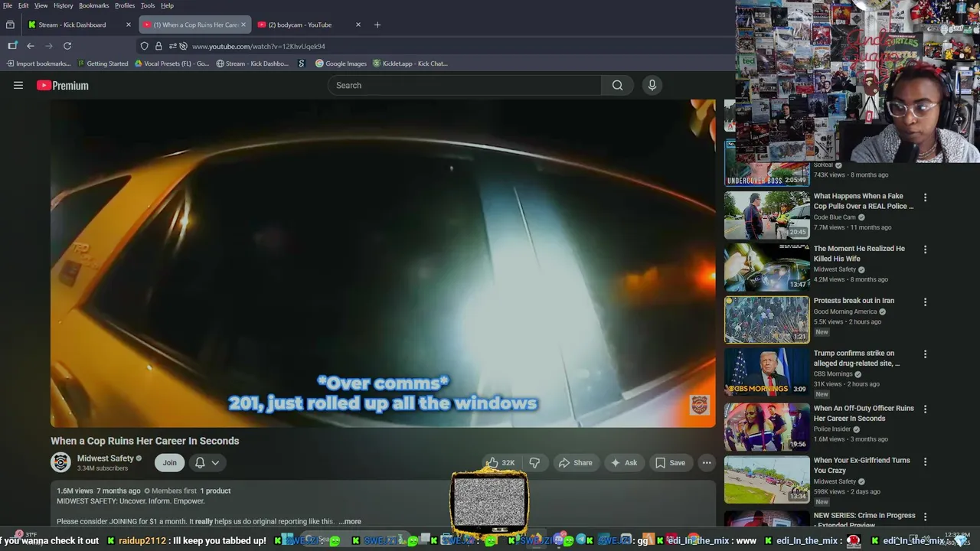Close the bodycam - YouTube tab
Viewport: 980px width, 551px height.
[358, 24]
